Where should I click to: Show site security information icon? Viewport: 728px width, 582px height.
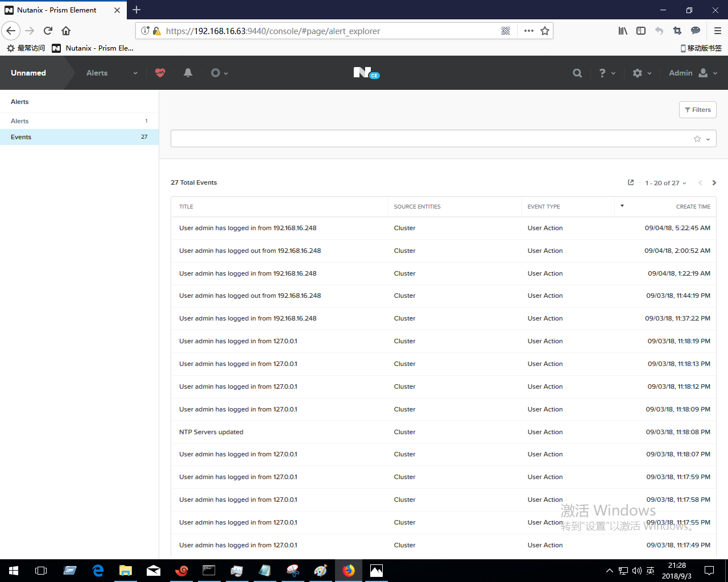tap(146, 31)
